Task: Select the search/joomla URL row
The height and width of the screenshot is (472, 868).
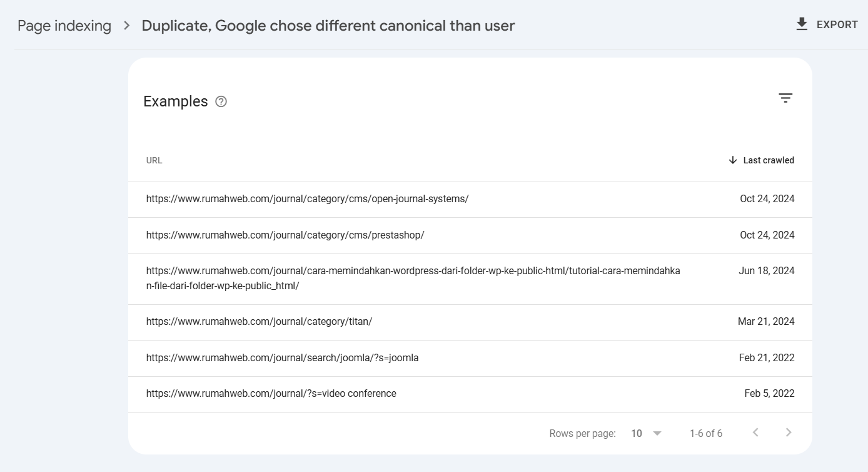Action: click(470, 358)
